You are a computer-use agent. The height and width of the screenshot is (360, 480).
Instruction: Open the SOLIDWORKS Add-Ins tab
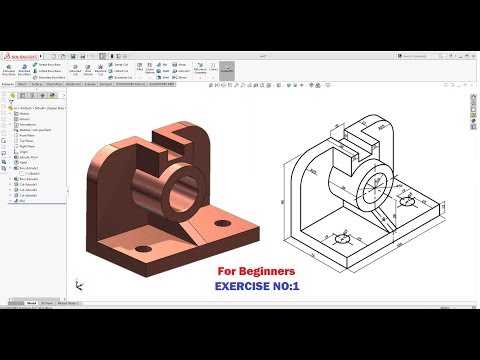[131, 84]
